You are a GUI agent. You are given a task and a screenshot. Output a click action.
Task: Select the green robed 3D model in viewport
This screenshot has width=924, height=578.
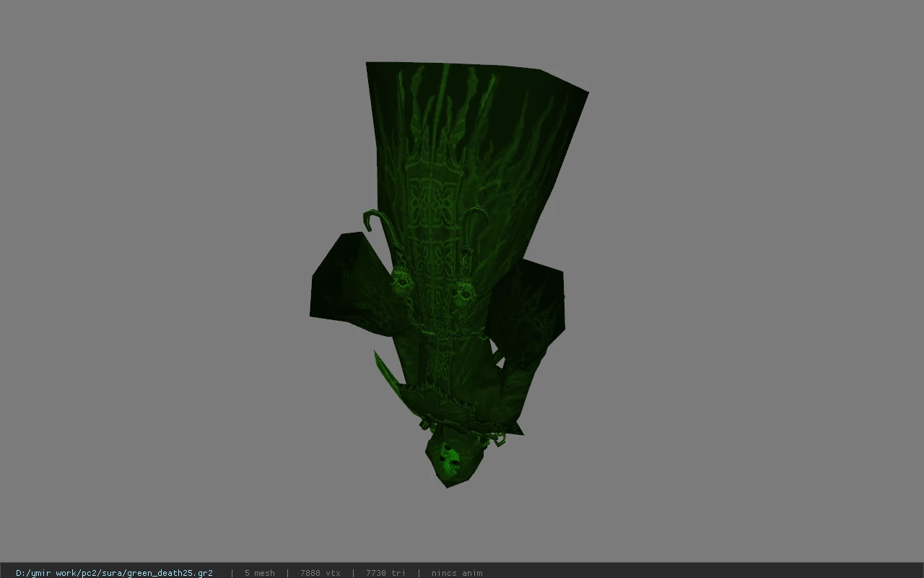click(x=449, y=275)
